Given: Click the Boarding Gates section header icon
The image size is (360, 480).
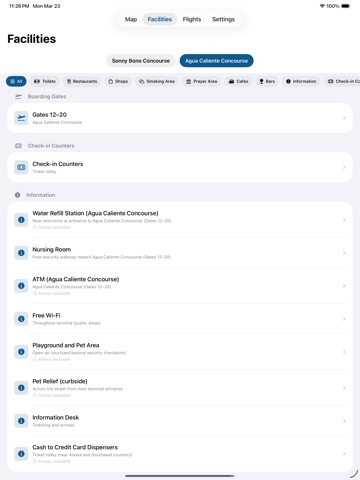Looking at the screenshot, I should (18, 96).
